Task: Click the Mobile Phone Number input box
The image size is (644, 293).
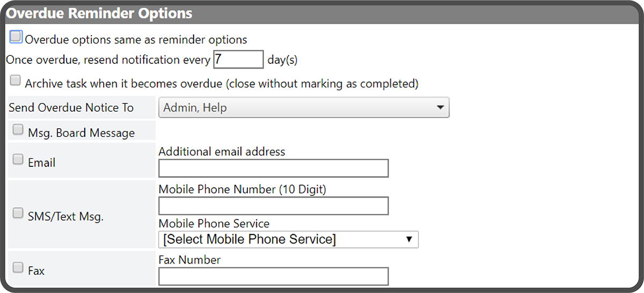Action: (x=273, y=206)
